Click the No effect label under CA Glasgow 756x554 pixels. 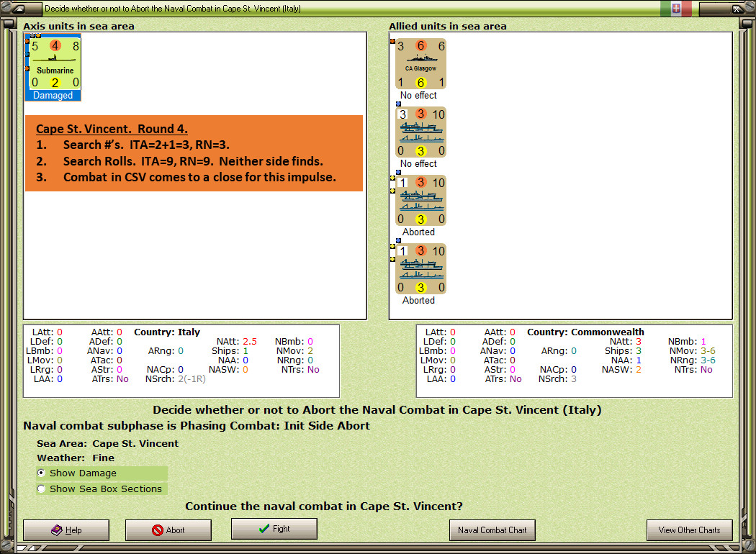tap(418, 96)
